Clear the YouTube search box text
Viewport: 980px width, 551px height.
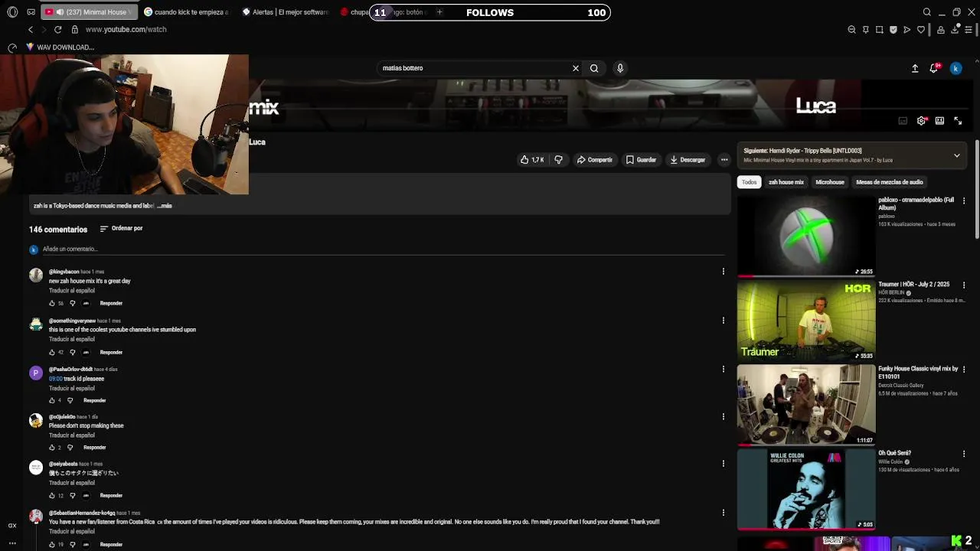[x=576, y=68]
